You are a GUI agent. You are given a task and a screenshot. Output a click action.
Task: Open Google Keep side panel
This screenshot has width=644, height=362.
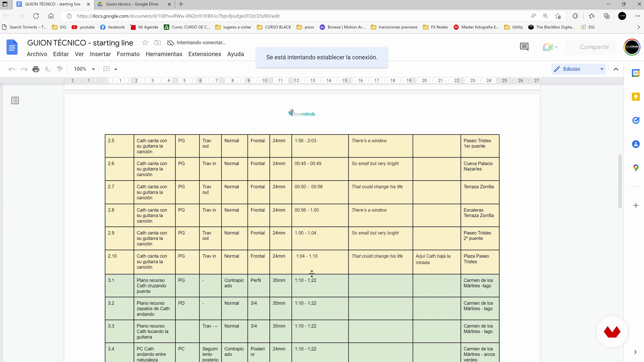tap(636, 97)
